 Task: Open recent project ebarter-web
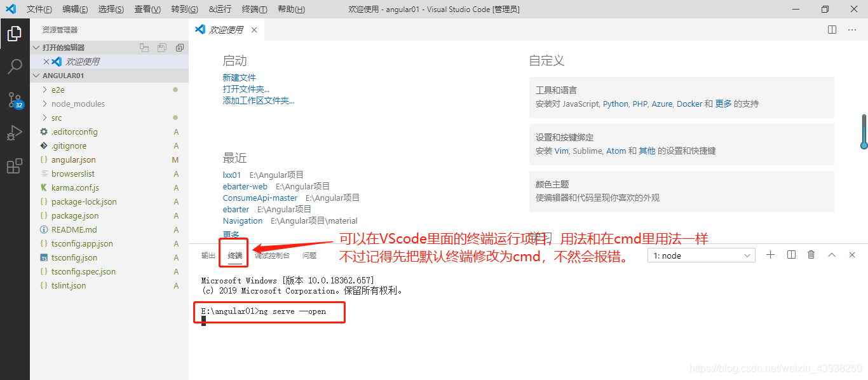tap(245, 186)
